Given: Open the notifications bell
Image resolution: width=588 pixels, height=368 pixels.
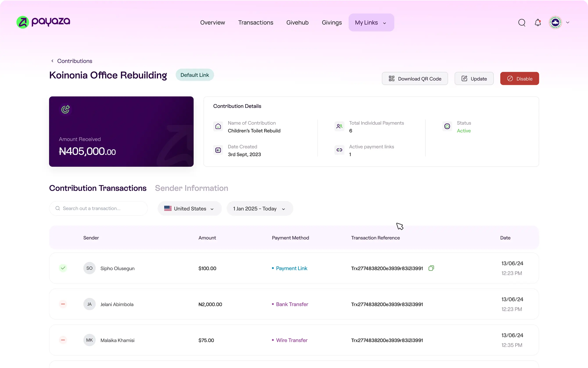Looking at the screenshot, I should 538,23.
